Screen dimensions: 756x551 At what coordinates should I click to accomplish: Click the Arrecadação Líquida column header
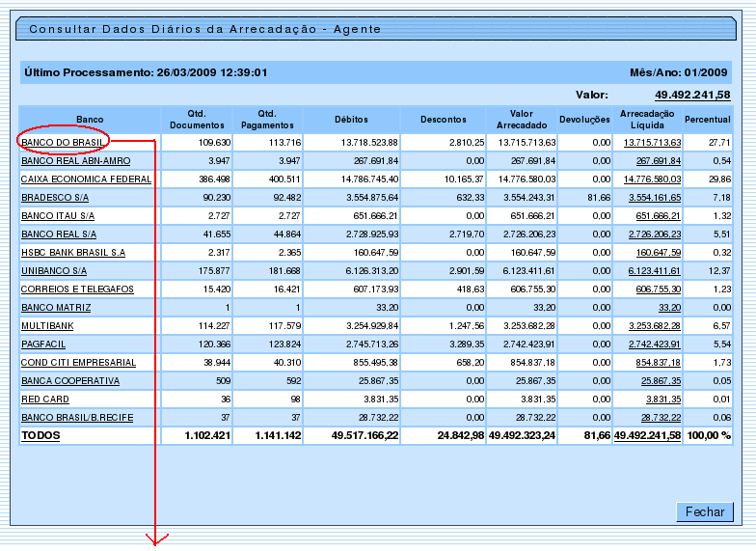tap(646, 120)
